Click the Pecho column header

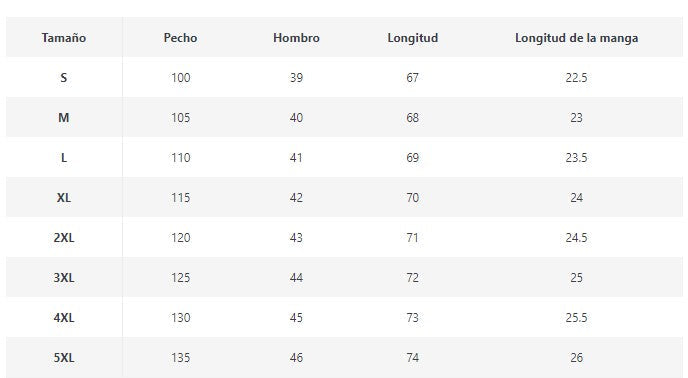180,38
